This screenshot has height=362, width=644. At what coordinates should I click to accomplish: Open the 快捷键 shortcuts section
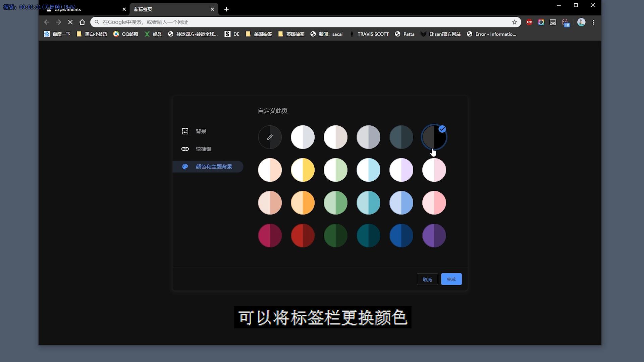coord(203,149)
